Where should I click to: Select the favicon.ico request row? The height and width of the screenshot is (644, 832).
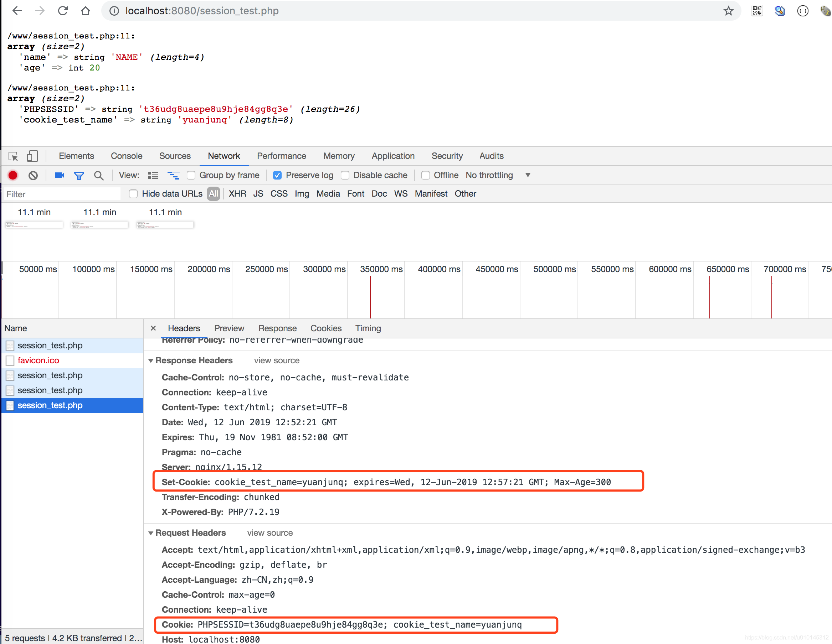point(72,361)
